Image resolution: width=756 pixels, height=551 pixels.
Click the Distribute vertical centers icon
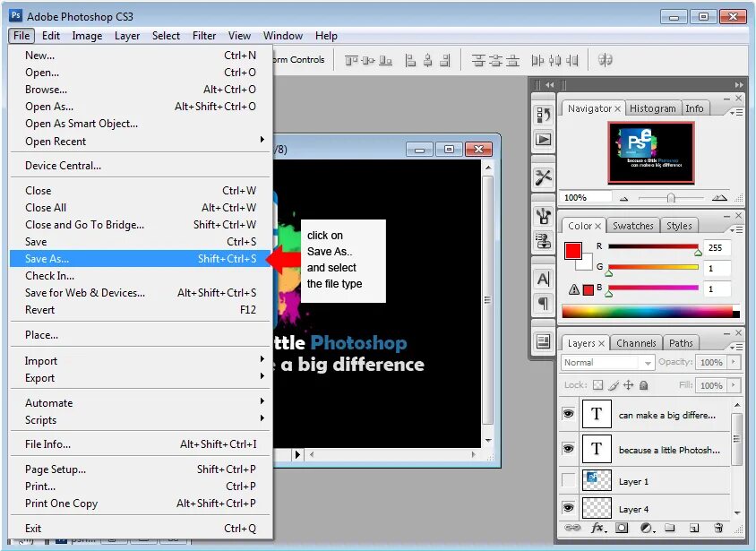coord(495,60)
